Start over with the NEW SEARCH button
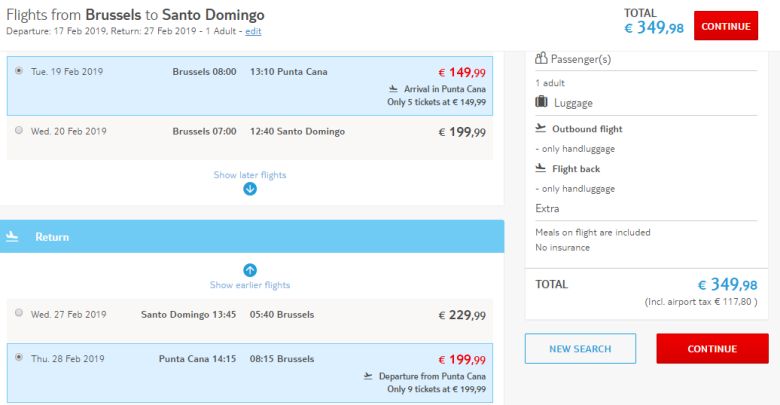 click(580, 348)
